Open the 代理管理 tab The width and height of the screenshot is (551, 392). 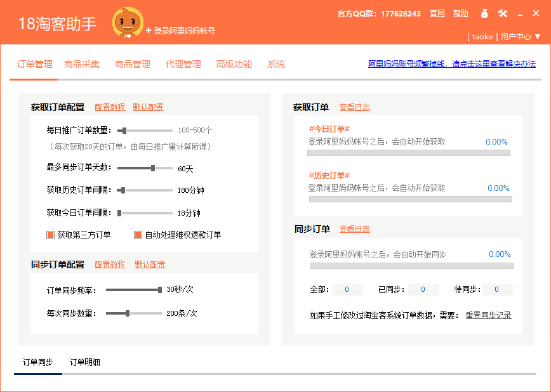(x=183, y=64)
